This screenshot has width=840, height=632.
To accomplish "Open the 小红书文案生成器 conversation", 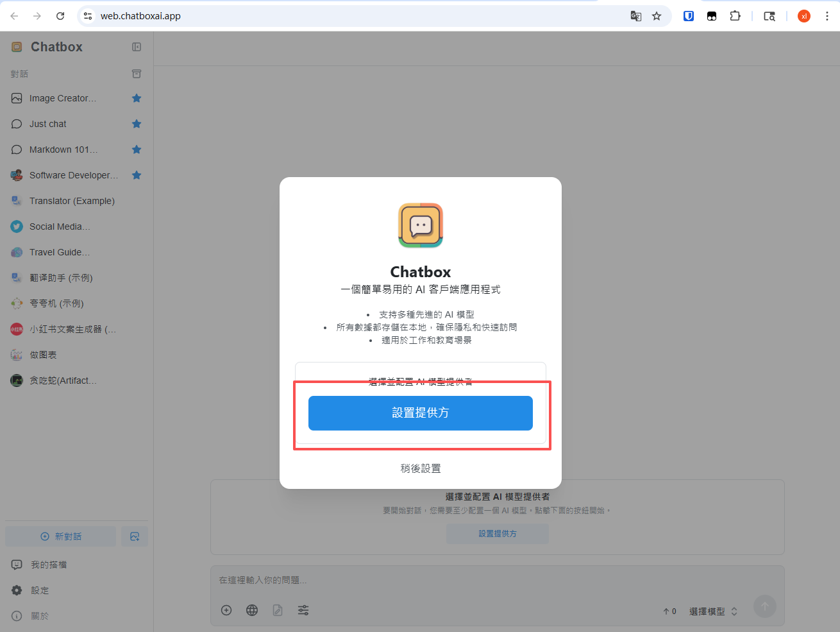I will pyautogui.click(x=76, y=329).
